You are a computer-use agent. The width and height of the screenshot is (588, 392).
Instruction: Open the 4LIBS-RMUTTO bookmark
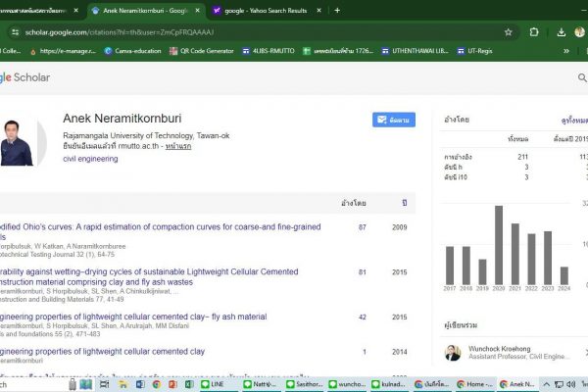point(269,51)
